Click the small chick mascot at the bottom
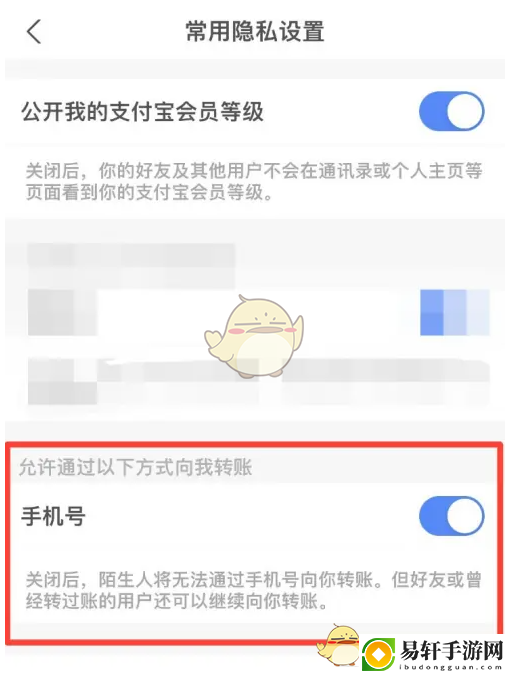The image size is (509, 673). (339, 646)
